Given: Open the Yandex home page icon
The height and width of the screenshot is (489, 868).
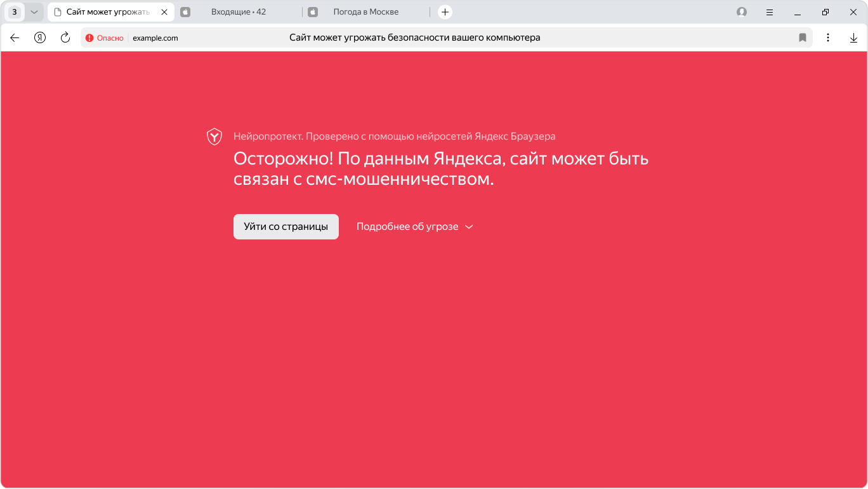Looking at the screenshot, I should 40,38.
